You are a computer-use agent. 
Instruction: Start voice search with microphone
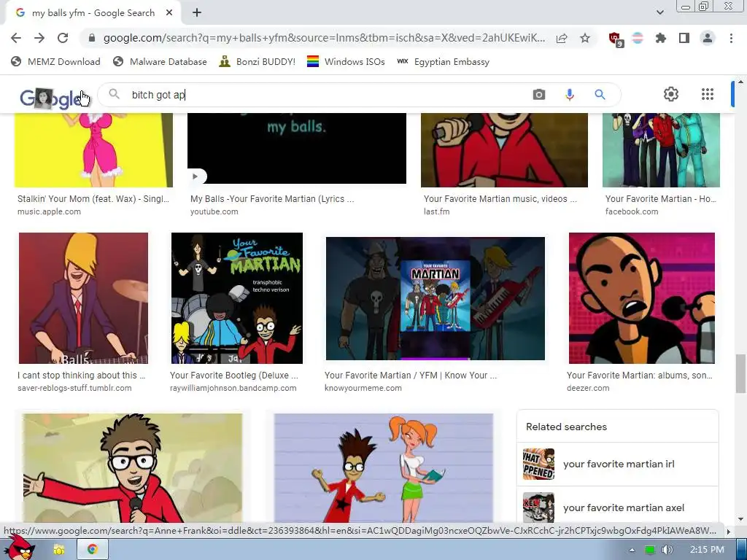pyautogui.click(x=569, y=95)
